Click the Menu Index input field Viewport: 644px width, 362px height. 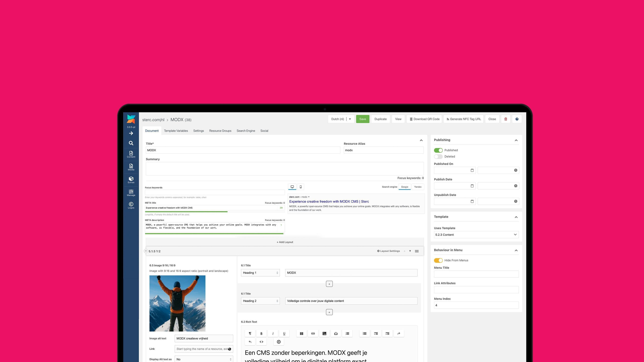(x=476, y=305)
